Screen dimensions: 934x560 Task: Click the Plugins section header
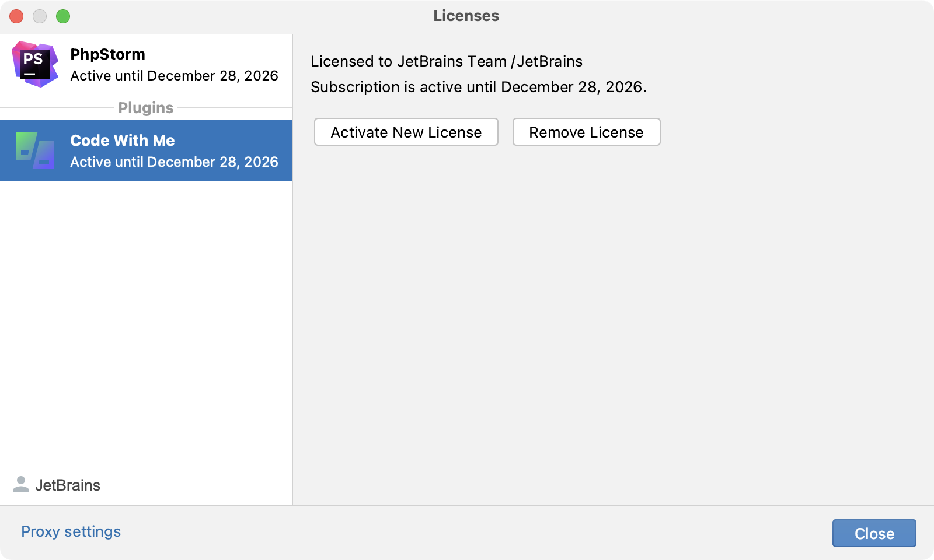point(145,108)
